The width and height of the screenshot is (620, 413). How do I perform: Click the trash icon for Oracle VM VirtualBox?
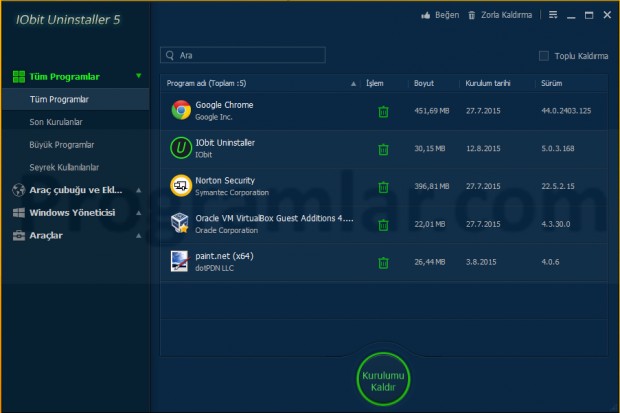point(383,225)
